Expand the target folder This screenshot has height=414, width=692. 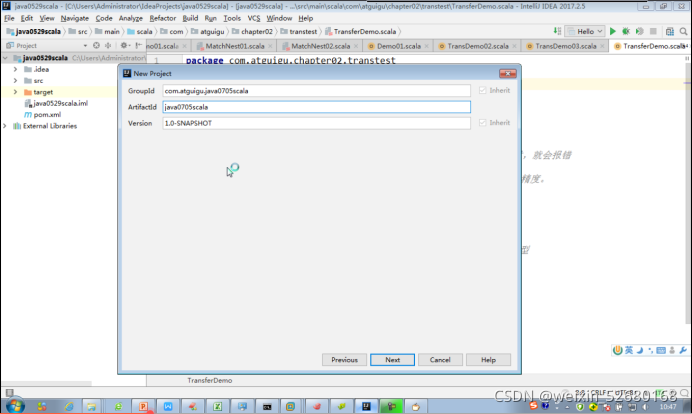(15, 92)
